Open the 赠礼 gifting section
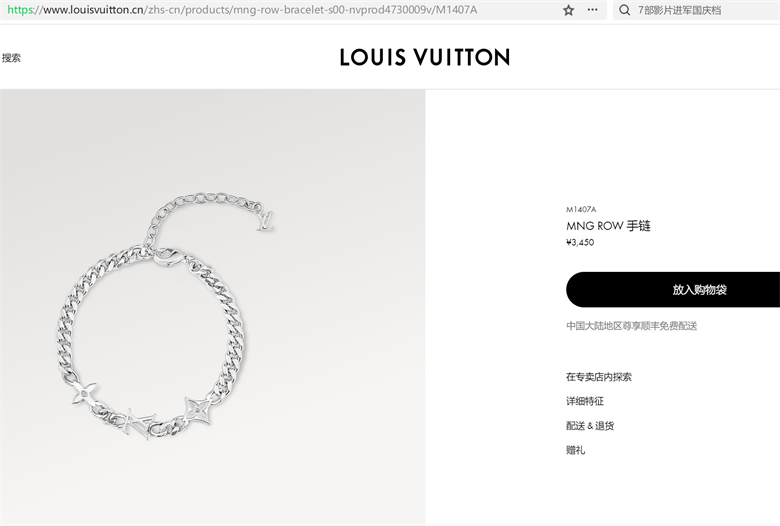780x526 pixels. tap(576, 450)
